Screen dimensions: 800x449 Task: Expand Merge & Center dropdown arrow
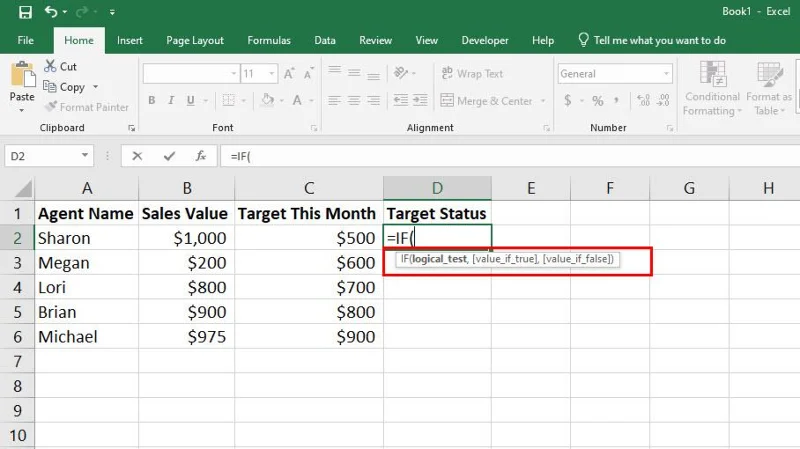pyautogui.click(x=543, y=101)
